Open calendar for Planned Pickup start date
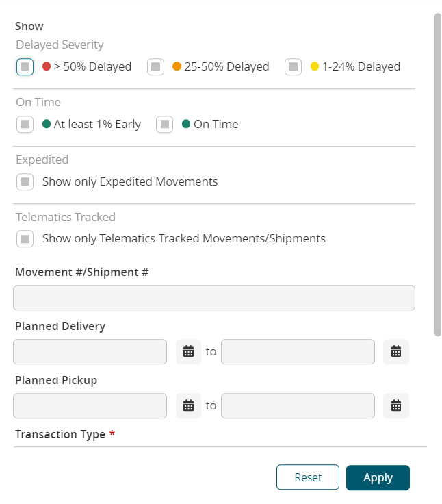This screenshot has width=442, height=504. pos(189,405)
